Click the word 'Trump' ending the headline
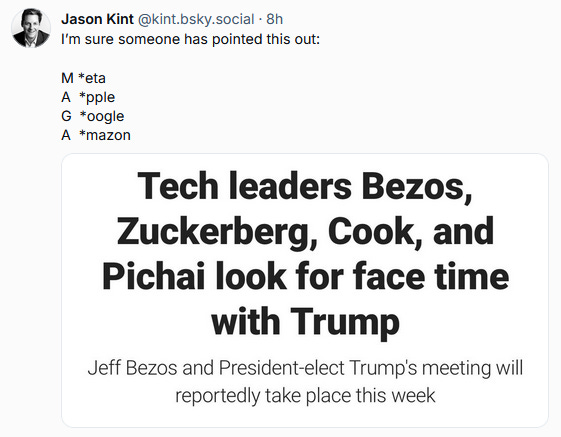This screenshot has height=437, width=561. click(x=345, y=322)
